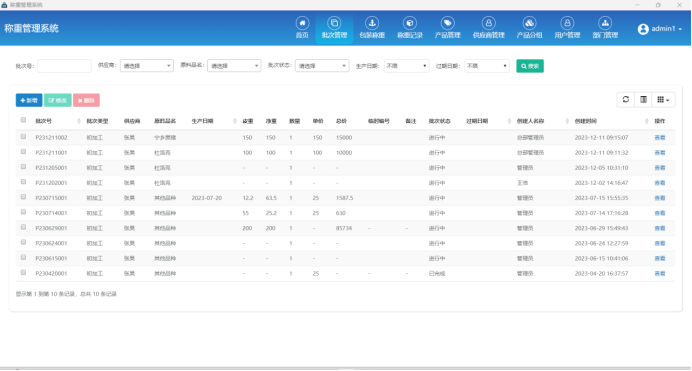This screenshot has height=371, width=692.
Task: Toggle select-all checkbox in table header
Action: tap(23, 120)
